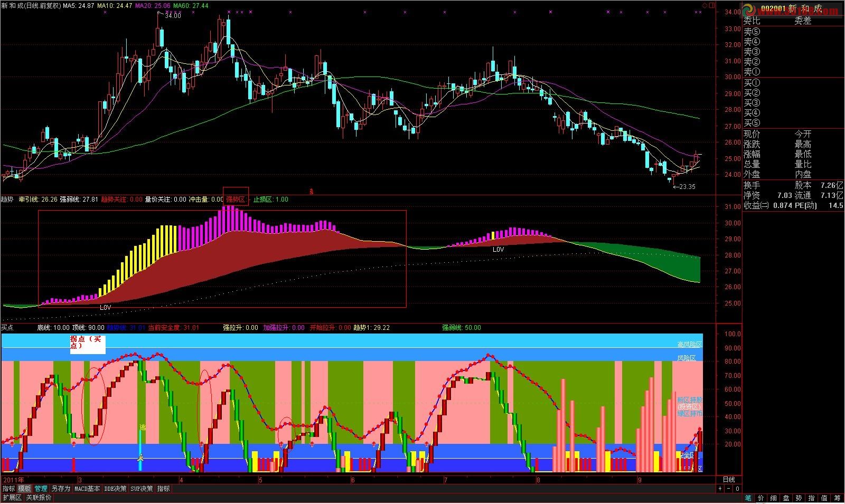Click the 趋势关注: 0.00 label
Viewport: 845px width, 504px height.
[x=122, y=199]
